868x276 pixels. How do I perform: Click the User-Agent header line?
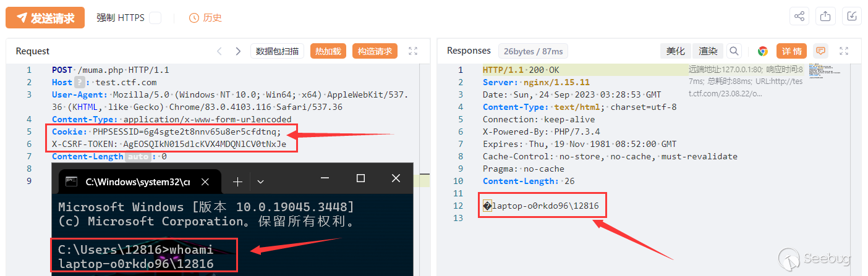[230, 101]
